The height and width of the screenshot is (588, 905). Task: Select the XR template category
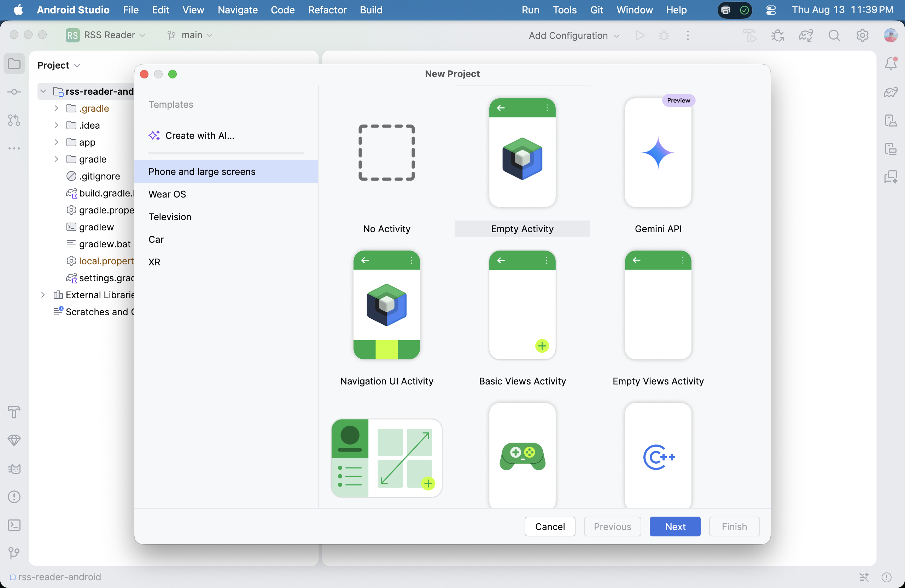[226, 262]
